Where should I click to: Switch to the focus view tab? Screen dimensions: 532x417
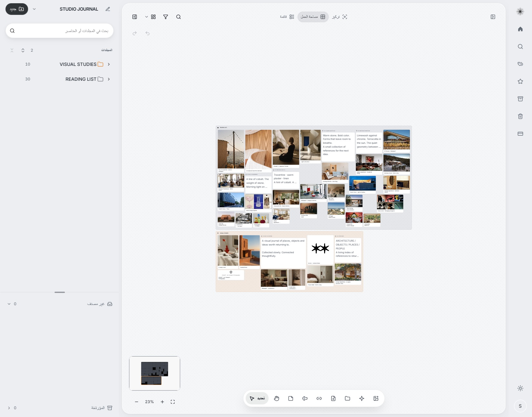coord(340,17)
